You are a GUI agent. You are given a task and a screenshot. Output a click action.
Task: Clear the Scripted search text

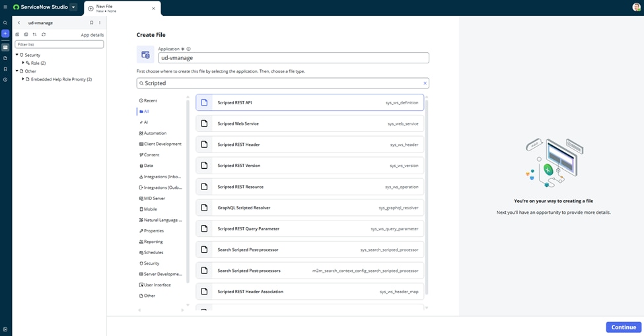425,83
